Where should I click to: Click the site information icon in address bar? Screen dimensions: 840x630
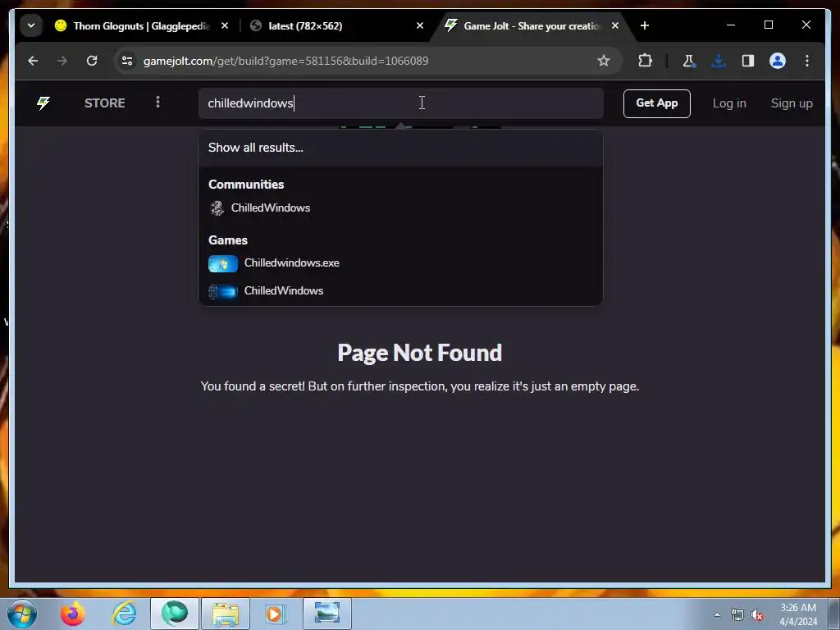pyautogui.click(x=127, y=61)
